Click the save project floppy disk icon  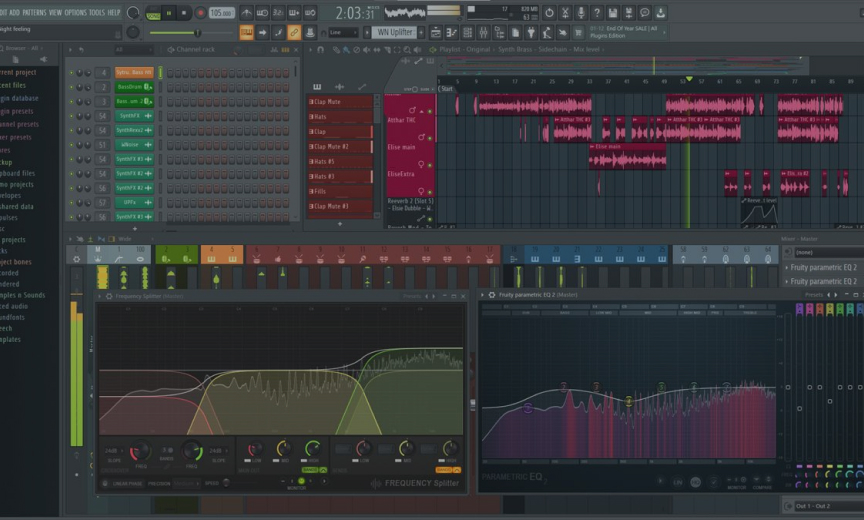[x=612, y=13]
